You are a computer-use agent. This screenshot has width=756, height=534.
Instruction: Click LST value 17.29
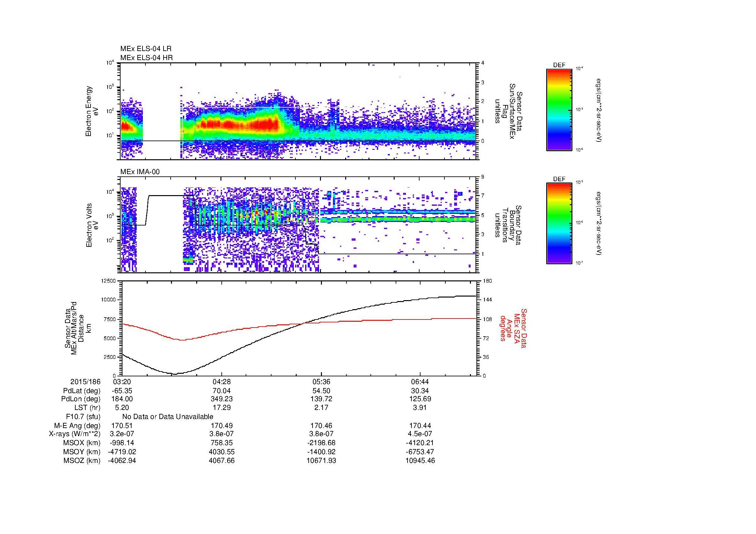(x=222, y=408)
